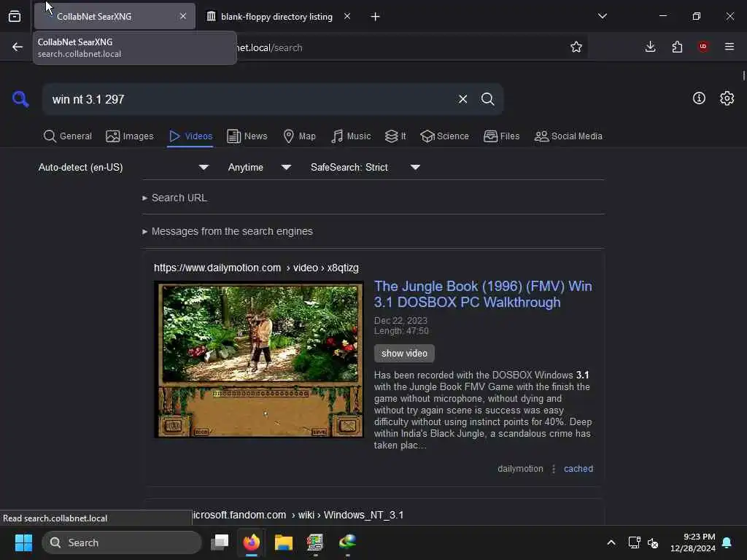Viewport: 747px width, 560px height.
Task: Click the SearXNG magnifier logo
Action: click(20, 99)
